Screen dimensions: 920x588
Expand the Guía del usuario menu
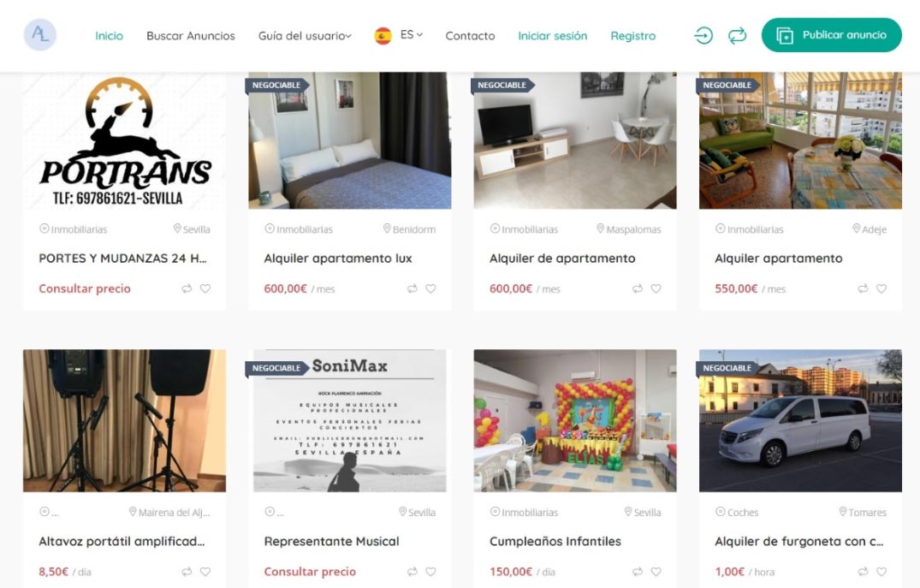pyautogui.click(x=305, y=36)
